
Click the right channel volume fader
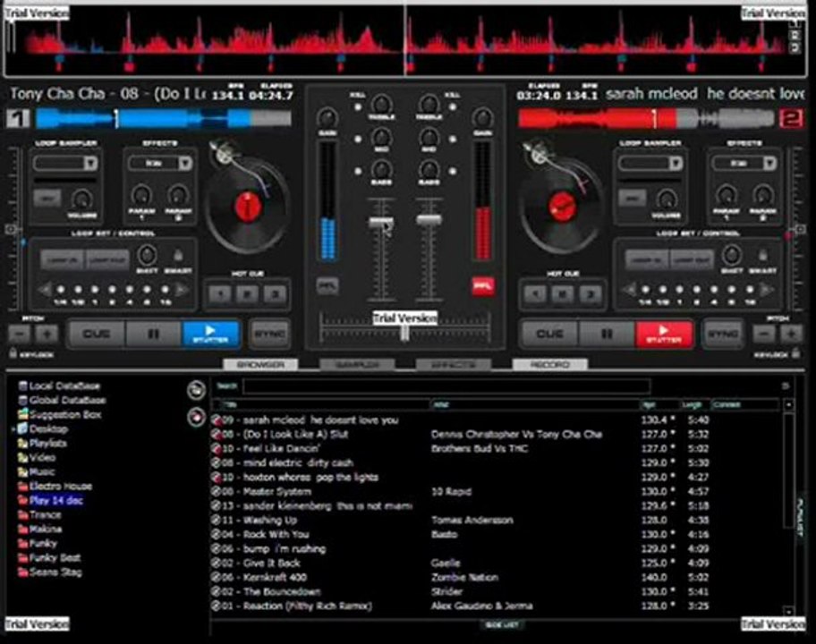pos(429,219)
